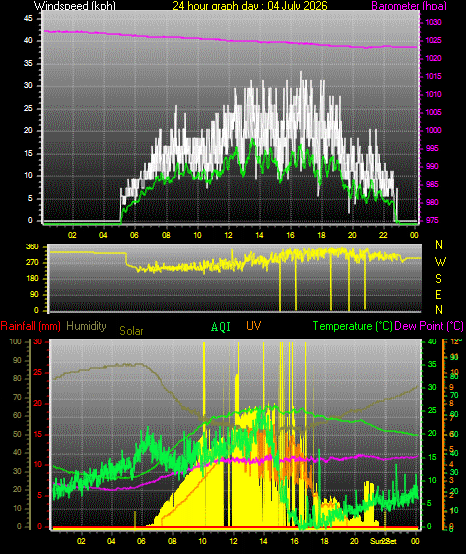
Task: Click the Humidity legend label
Action: pos(86,326)
